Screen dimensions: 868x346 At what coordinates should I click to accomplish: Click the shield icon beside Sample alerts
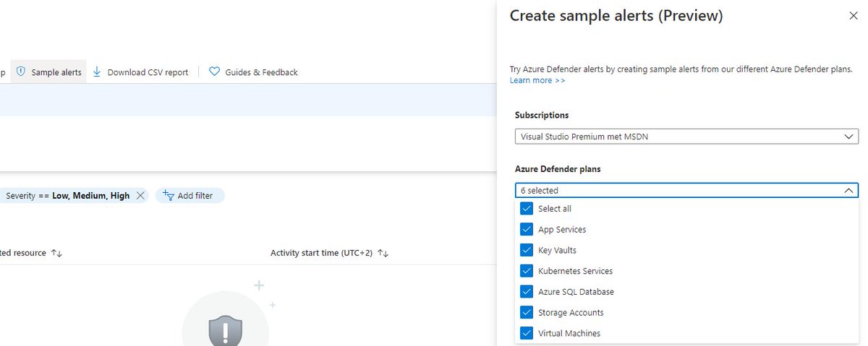[21, 72]
